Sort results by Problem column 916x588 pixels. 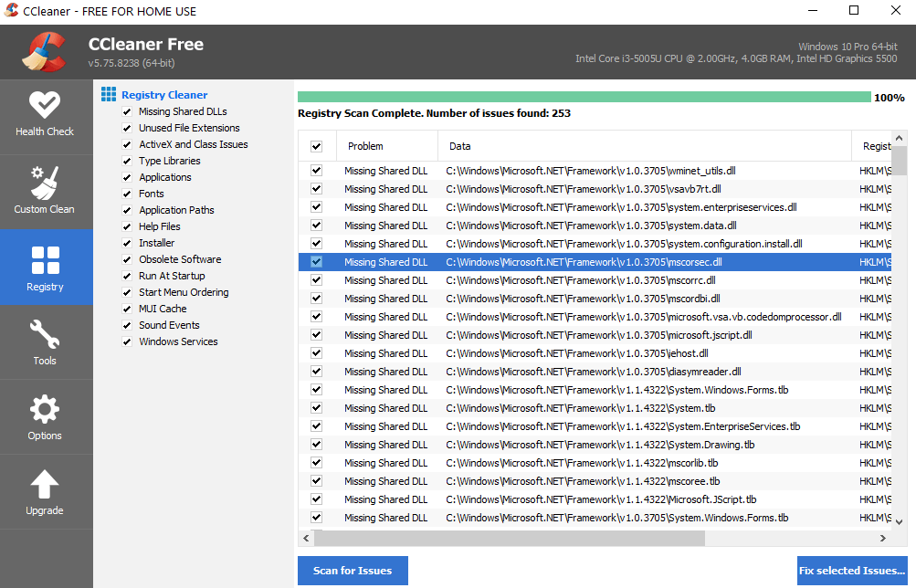coord(386,146)
